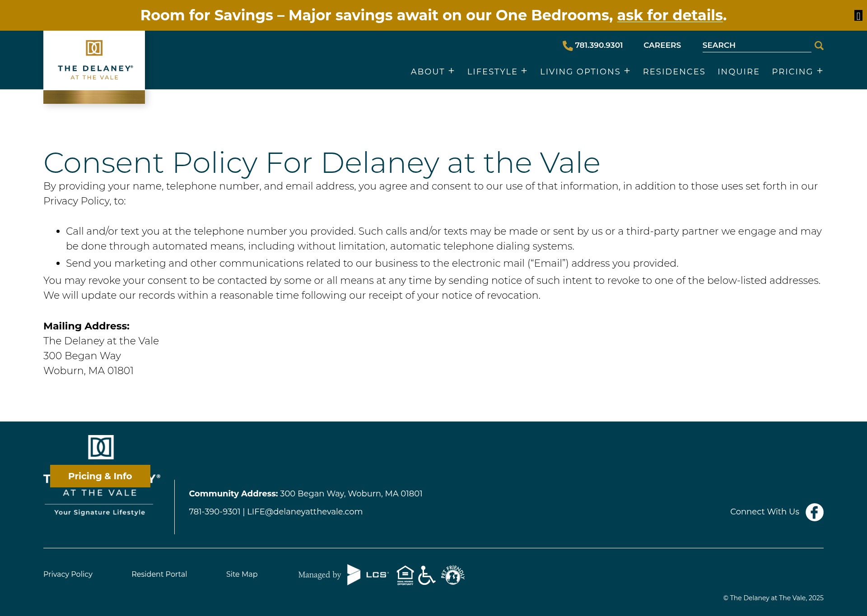Expand the About menu plus sign

pos(452,71)
